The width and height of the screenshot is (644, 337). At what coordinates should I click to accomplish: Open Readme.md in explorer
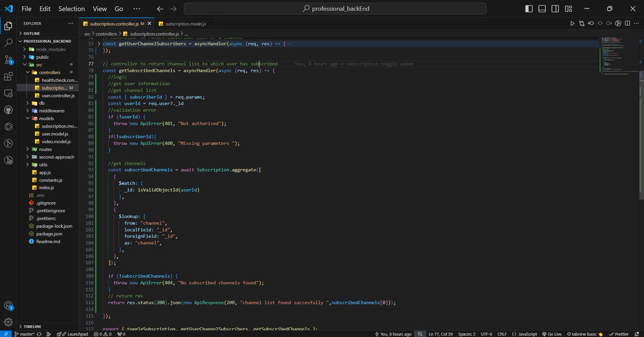[x=47, y=241]
